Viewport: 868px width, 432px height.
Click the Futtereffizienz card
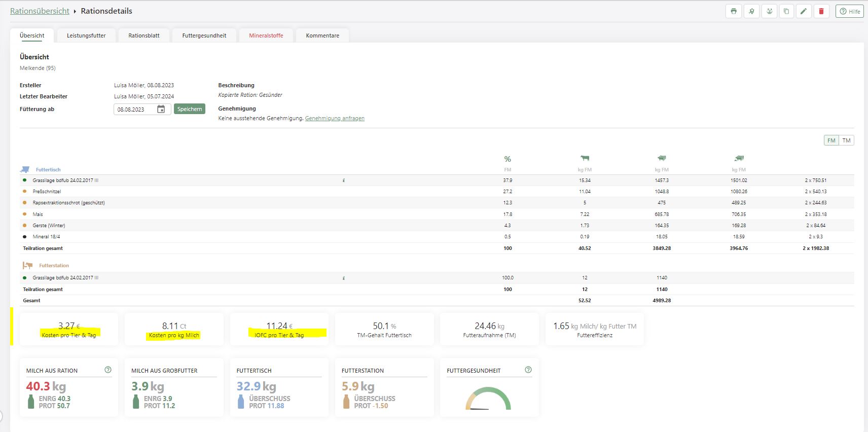(595, 330)
